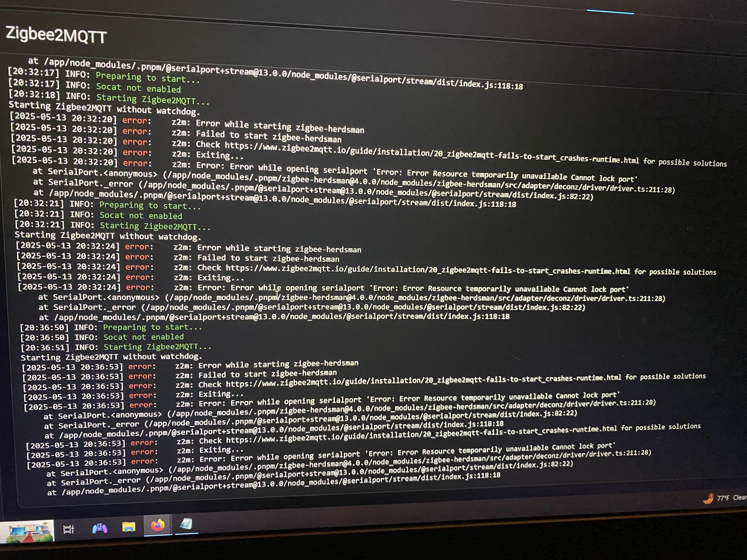
Task: Select the 20:32:18 'Starting Zigbee2MQTT...' line
Action: (x=109, y=97)
